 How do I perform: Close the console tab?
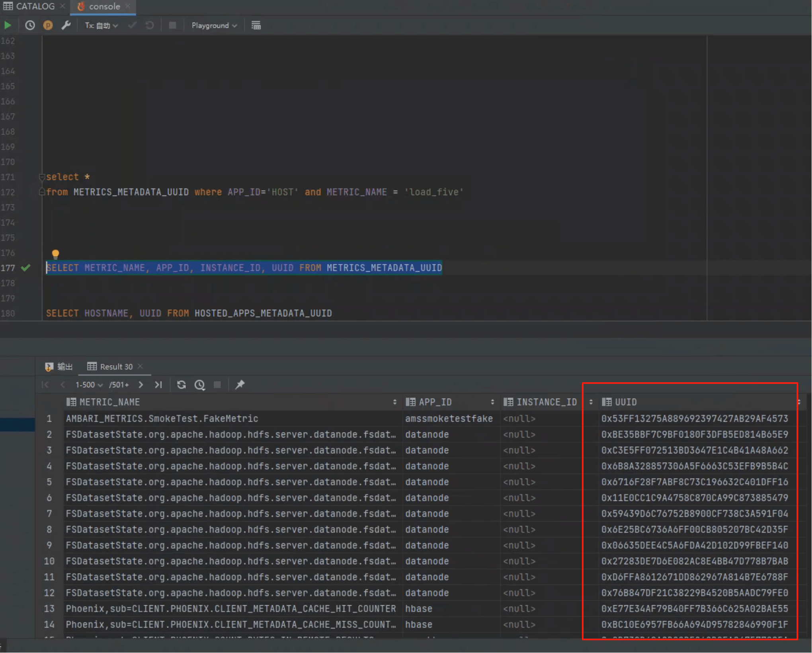tap(128, 6)
